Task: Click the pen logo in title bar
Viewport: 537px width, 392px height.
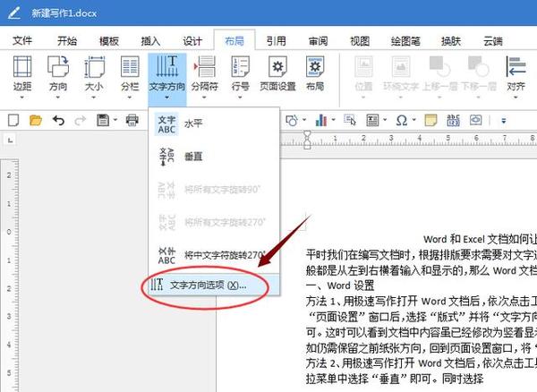Action: point(14,13)
